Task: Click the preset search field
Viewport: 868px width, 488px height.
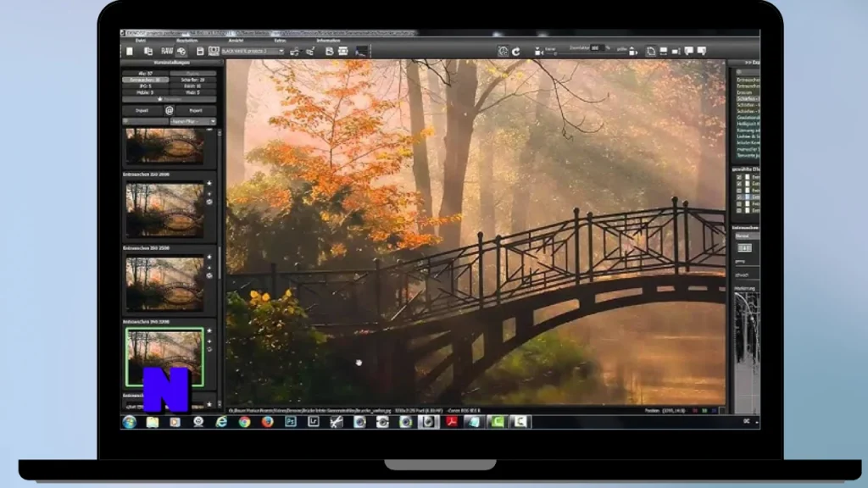Action: tap(145, 121)
